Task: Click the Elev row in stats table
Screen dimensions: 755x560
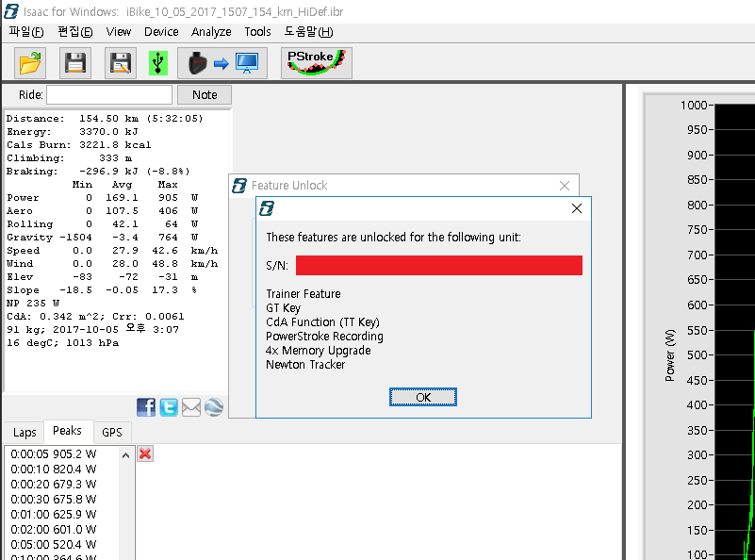Action: 102,277
